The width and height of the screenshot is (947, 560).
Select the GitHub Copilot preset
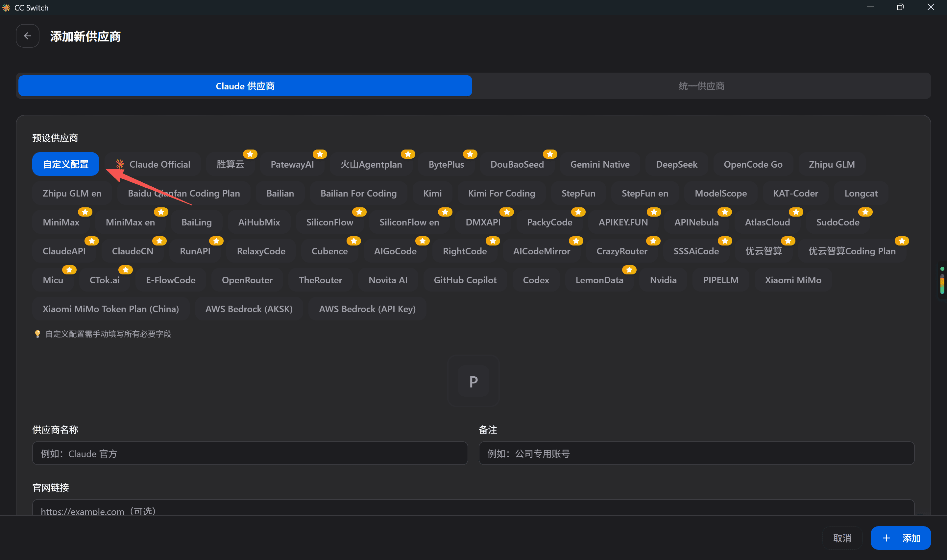pyautogui.click(x=465, y=280)
